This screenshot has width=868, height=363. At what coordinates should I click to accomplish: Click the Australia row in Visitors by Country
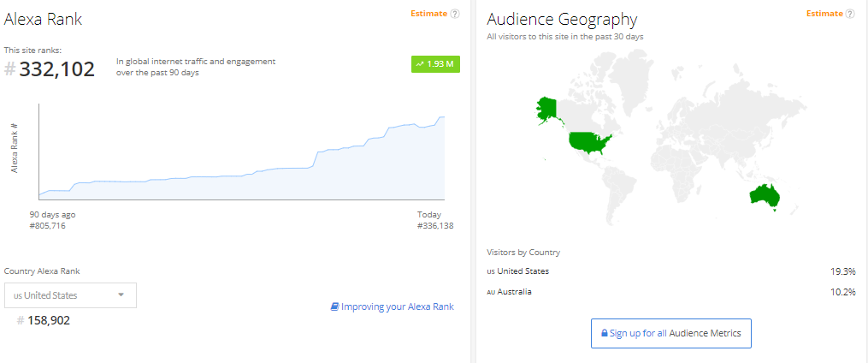tap(671, 291)
